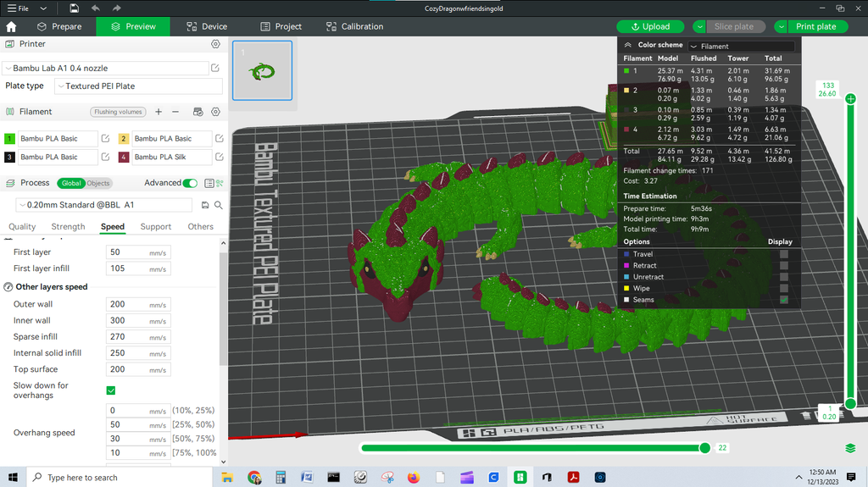Add a filament with the plus icon
Viewport: 868px width, 487px height.
[159, 112]
